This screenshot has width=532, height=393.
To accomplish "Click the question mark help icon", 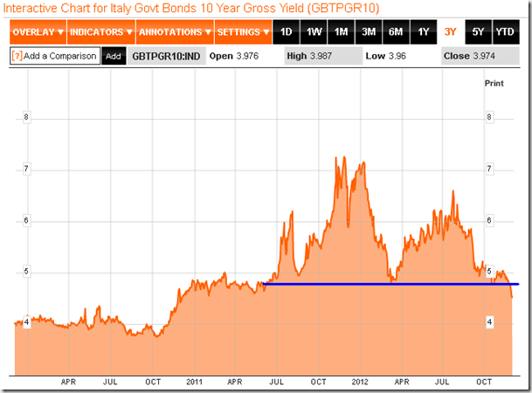I will (x=16, y=56).
